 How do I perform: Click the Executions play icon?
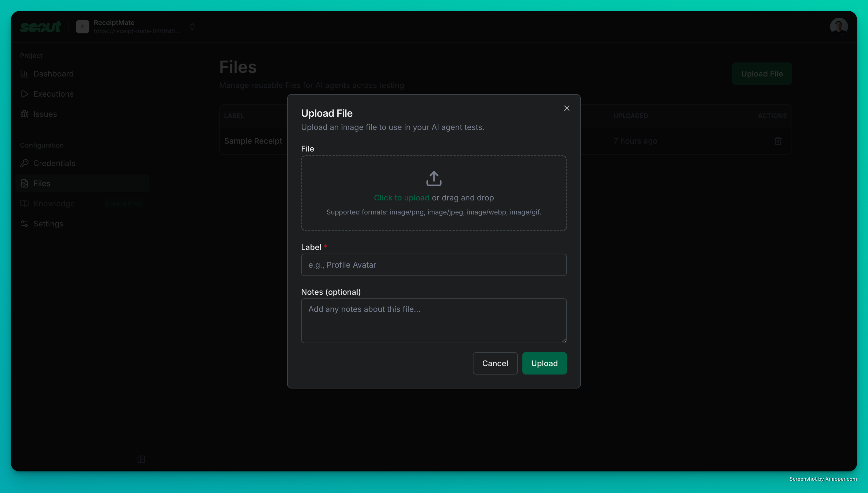(x=24, y=94)
